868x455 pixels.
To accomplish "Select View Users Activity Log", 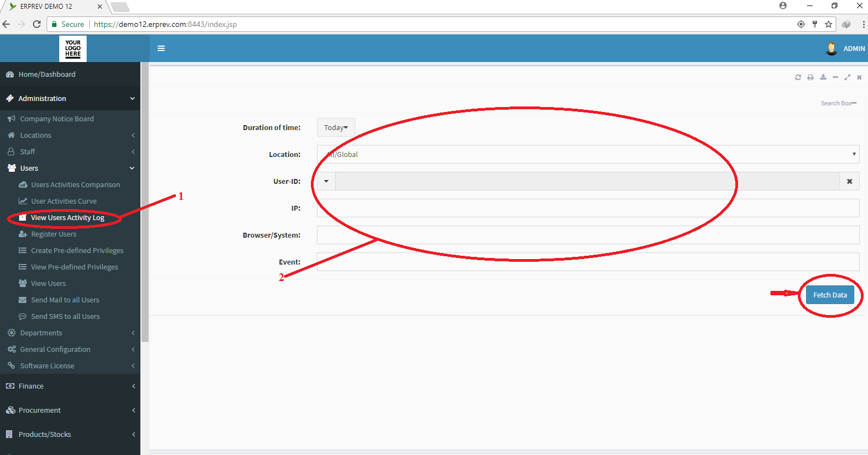I will pos(67,217).
